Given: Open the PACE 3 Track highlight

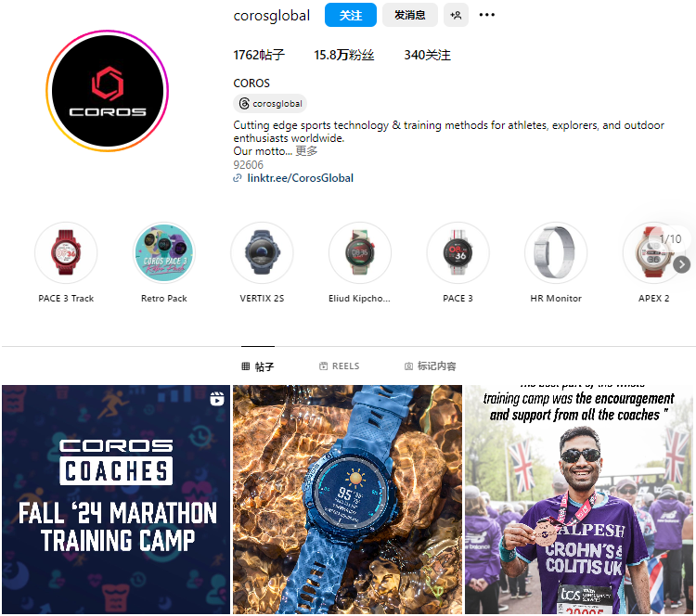Looking at the screenshot, I should click(66, 263).
